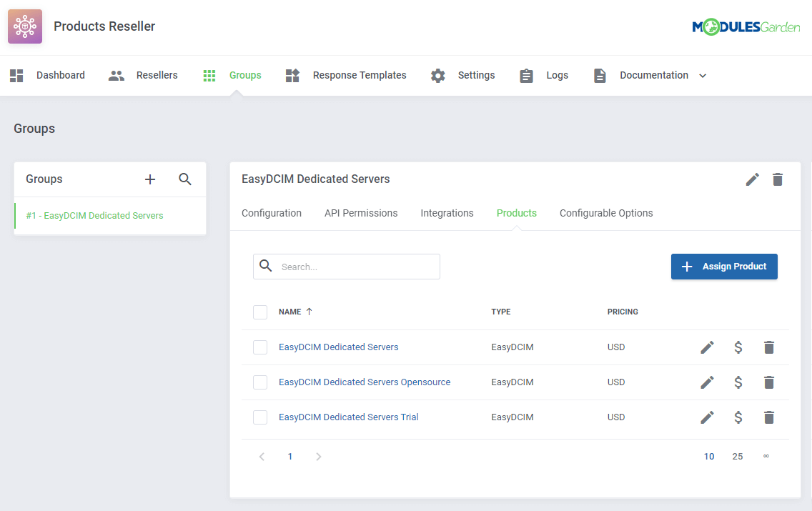Viewport: 812px width, 511px height.
Task: Click the green Groups grid icon
Action: click(209, 76)
